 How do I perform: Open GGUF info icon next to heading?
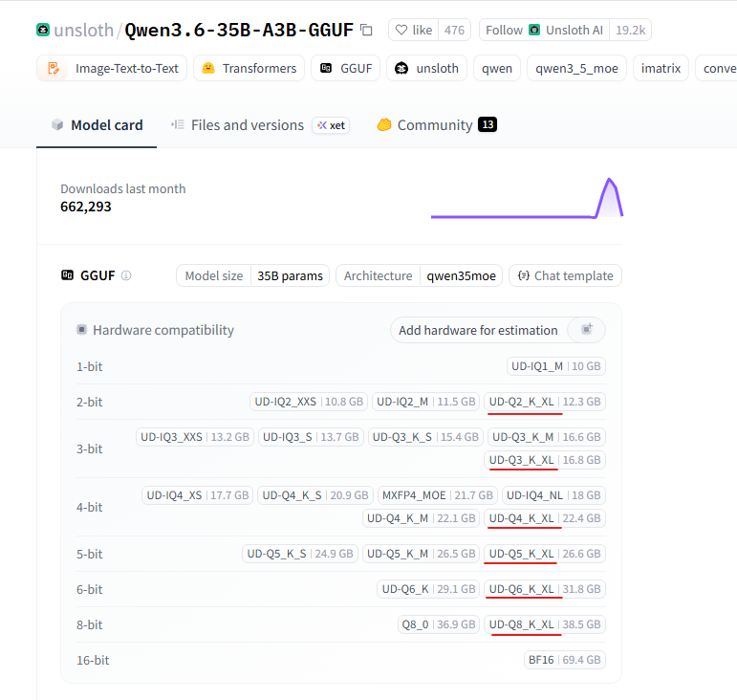click(126, 275)
